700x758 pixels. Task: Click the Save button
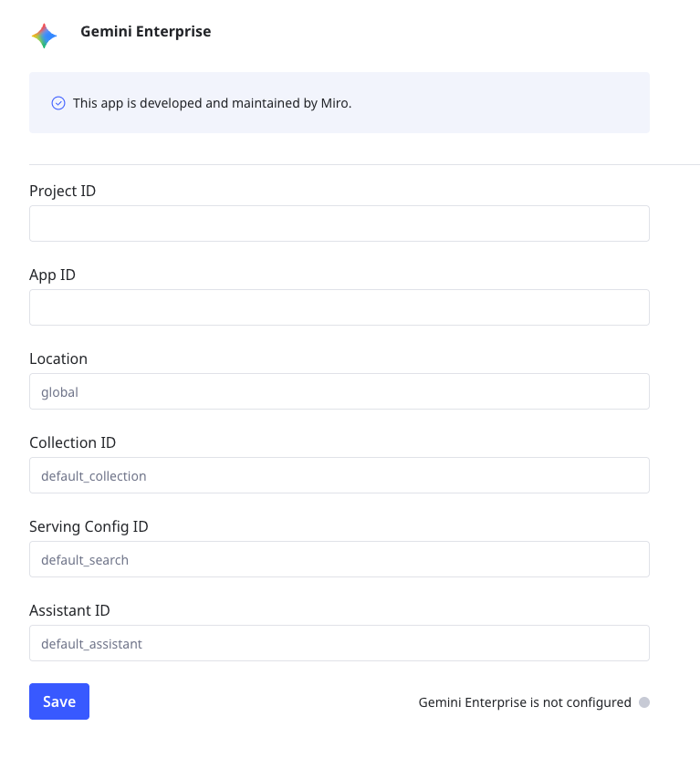[59, 701]
